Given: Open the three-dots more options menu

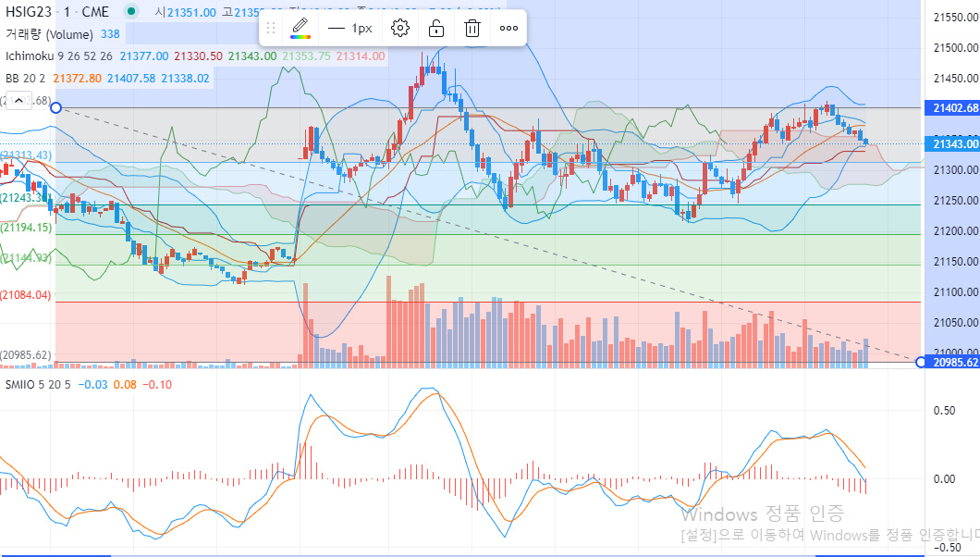Looking at the screenshot, I should pos(508,28).
